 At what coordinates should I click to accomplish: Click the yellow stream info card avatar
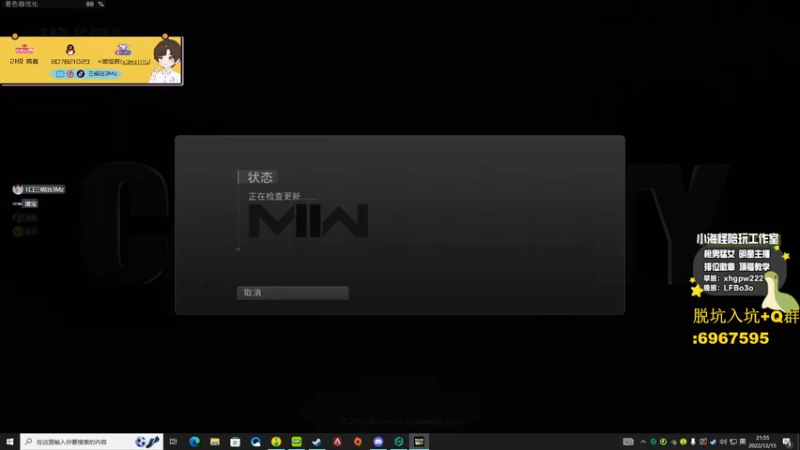tap(167, 61)
